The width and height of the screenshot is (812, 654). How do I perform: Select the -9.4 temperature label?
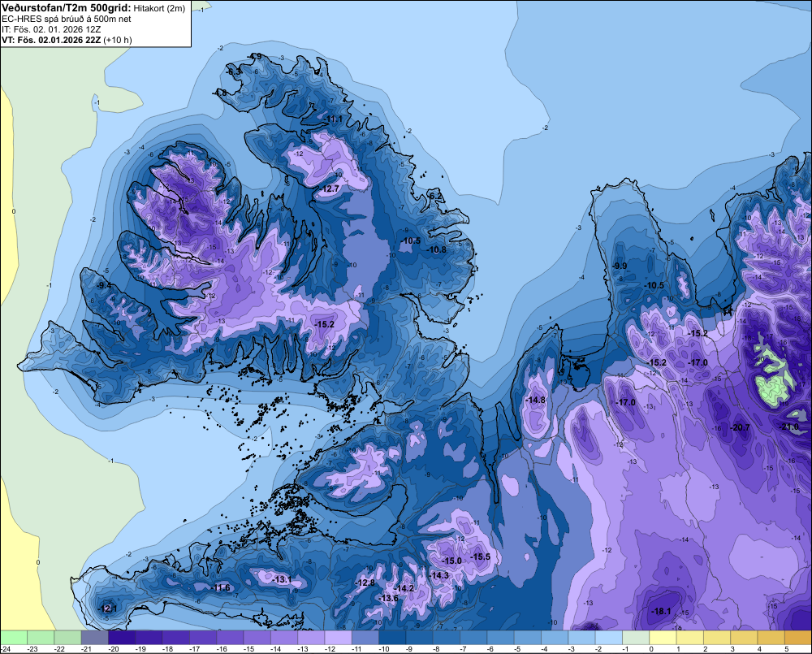[104, 285]
